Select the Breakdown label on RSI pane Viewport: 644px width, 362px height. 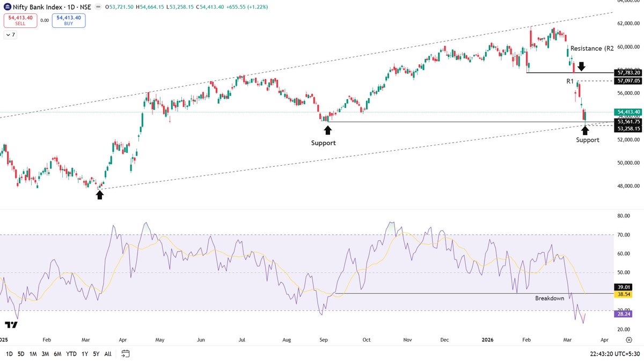tap(550, 298)
